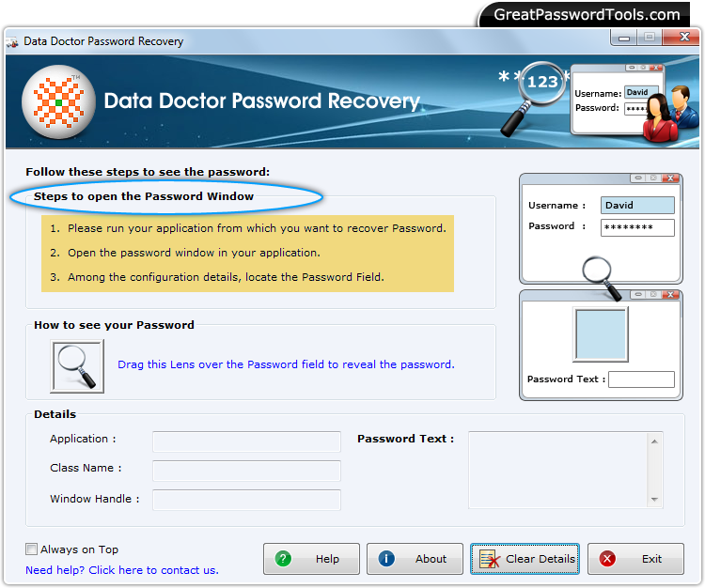
Task: Click the Password Text scrollbar down arrow
Action: point(655,500)
